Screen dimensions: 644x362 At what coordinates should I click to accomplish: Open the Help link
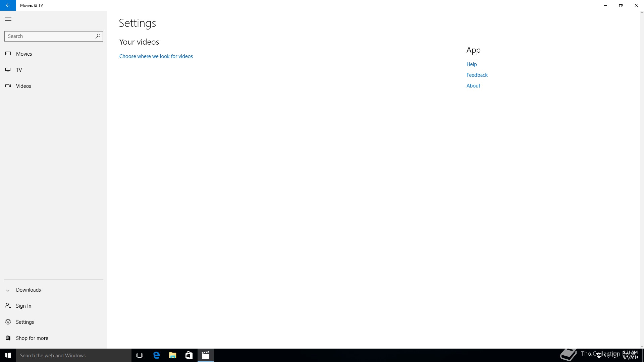(x=471, y=64)
